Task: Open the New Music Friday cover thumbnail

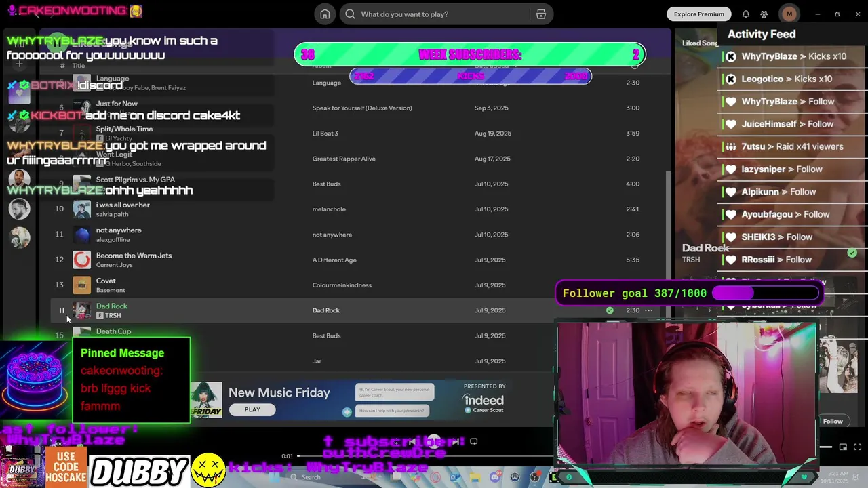Action: tap(206, 400)
